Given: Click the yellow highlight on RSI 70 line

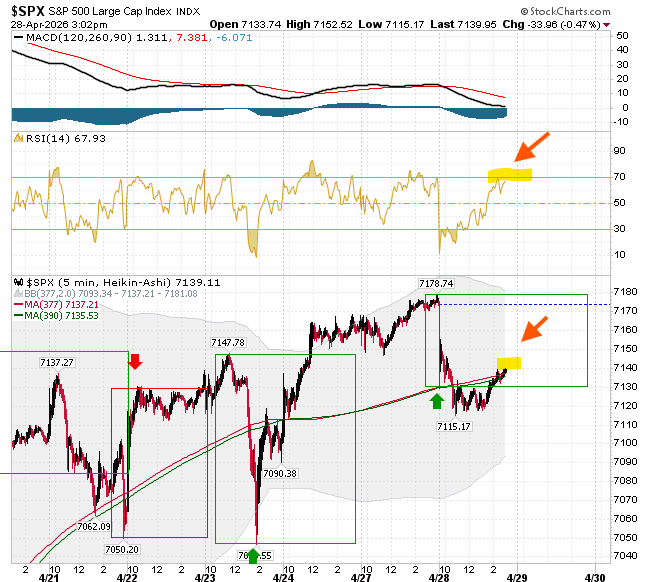Looking at the screenshot, I should (510, 175).
